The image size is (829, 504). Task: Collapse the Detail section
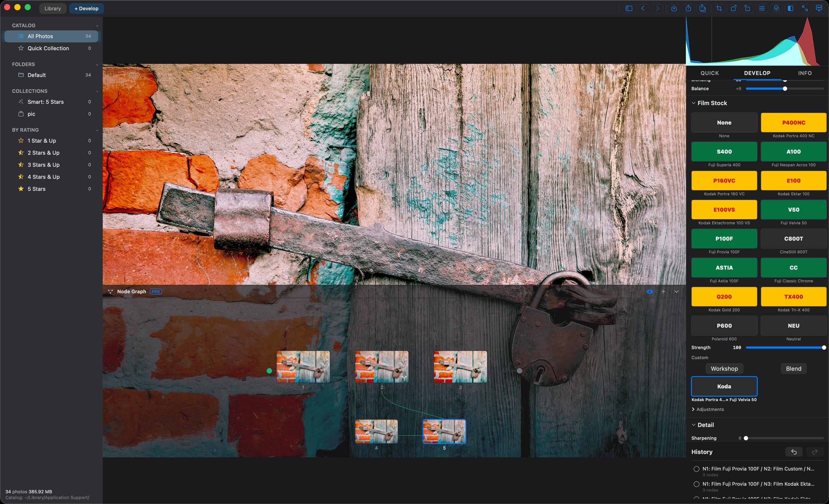[x=693, y=425]
